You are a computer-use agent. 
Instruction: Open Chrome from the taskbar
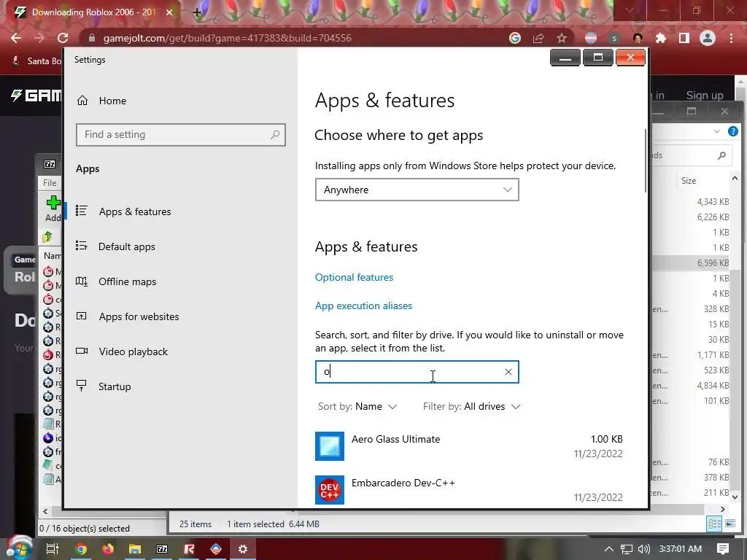(81, 549)
